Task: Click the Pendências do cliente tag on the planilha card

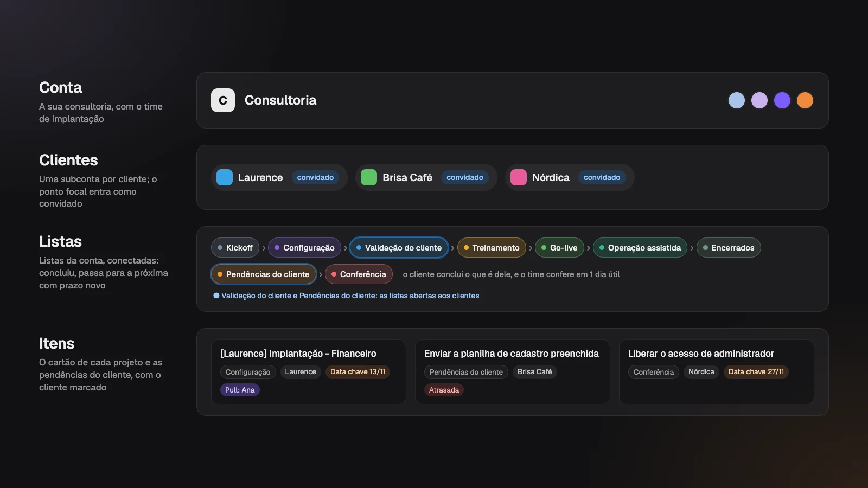Action: click(466, 372)
